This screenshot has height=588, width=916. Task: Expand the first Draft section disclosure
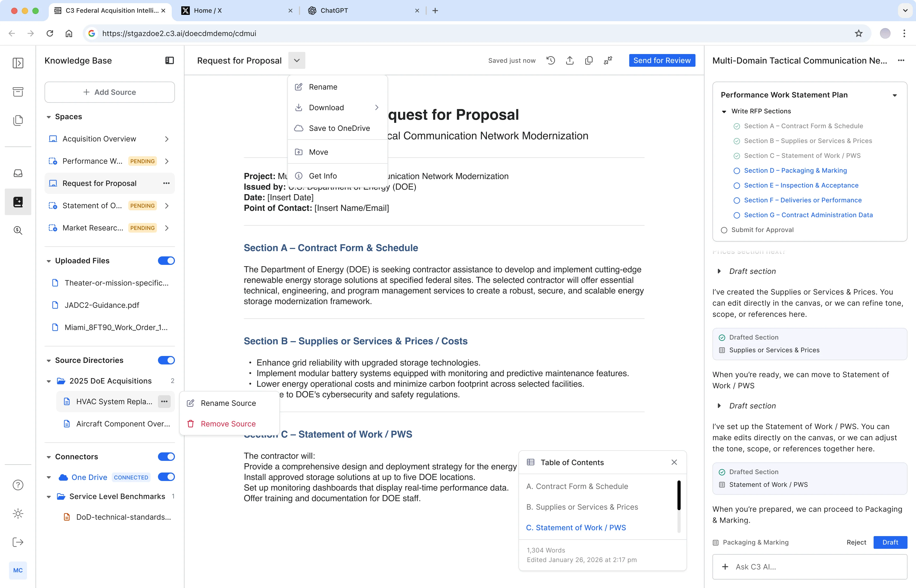click(x=719, y=271)
